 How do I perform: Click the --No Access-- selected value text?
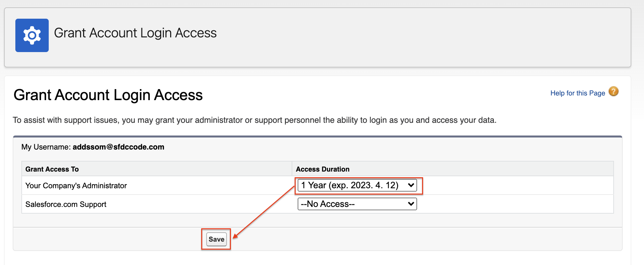click(328, 204)
